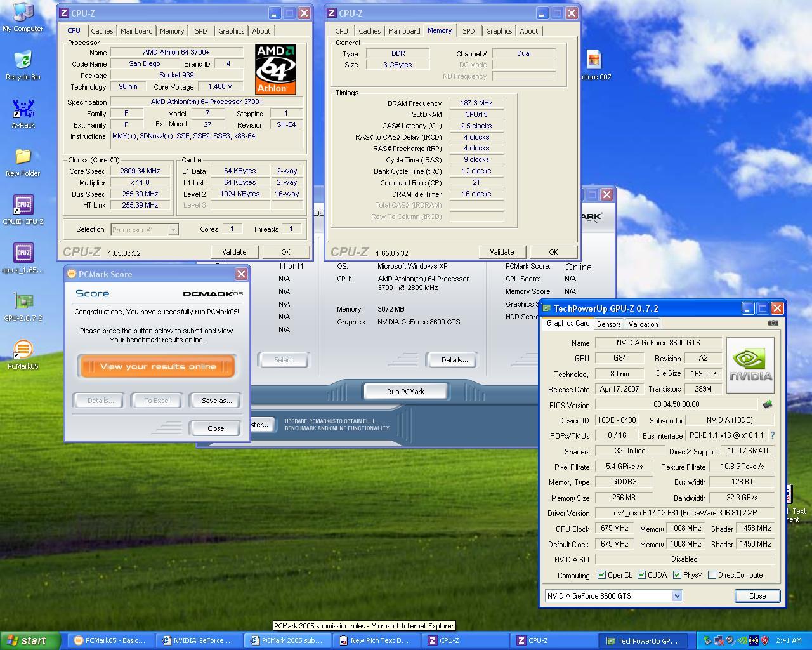Click the DRAM Frequency 187.3 MHz field
The image size is (812, 650).
click(476, 103)
